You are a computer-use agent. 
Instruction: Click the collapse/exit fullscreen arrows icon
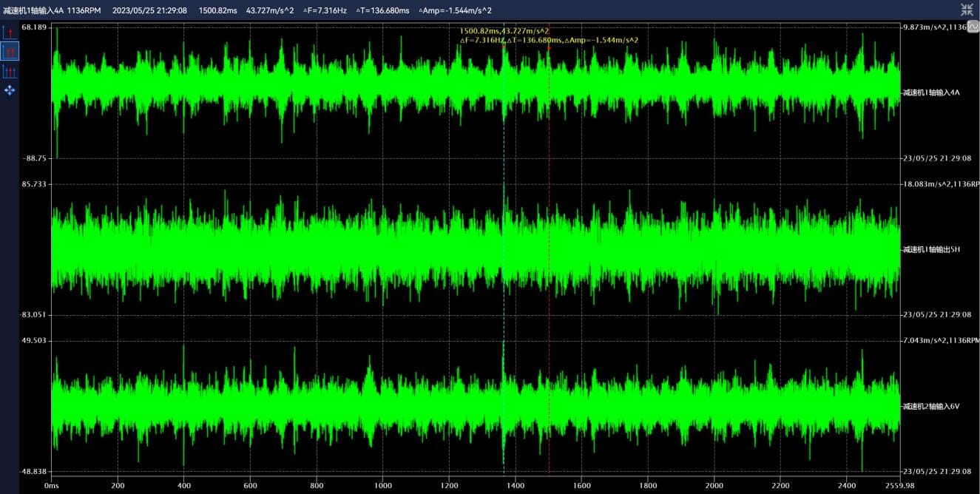967,10
